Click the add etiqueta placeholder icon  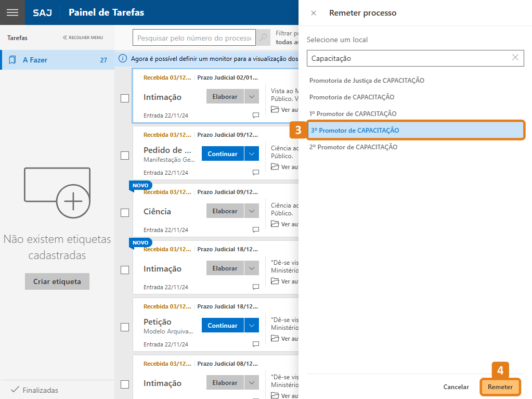[57, 192]
